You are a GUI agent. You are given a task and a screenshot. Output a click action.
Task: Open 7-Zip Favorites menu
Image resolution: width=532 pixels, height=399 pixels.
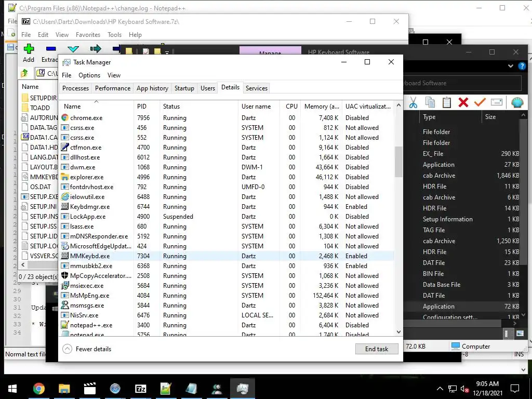(88, 35)
